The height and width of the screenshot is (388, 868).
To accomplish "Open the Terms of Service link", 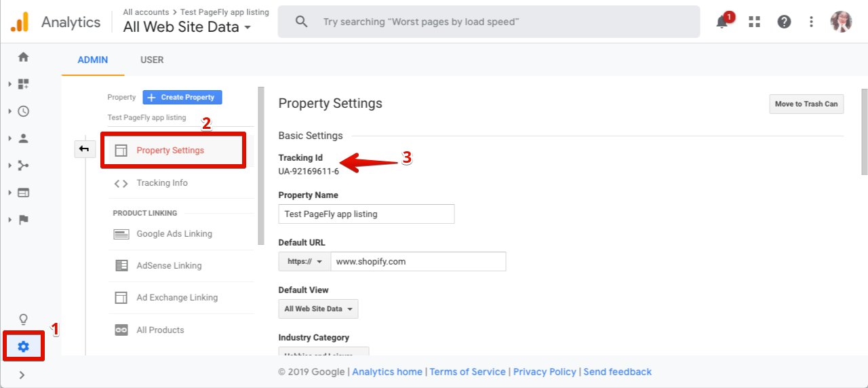I will 468,372.
